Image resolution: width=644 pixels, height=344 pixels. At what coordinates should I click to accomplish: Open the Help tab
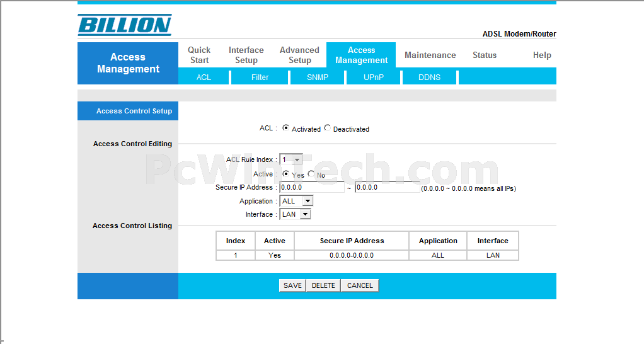pos(542,55)
